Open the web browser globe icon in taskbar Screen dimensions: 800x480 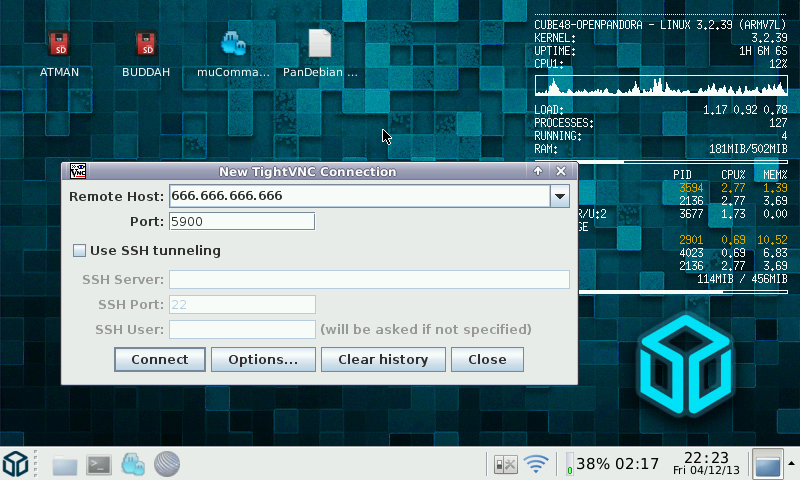click(167, 464)
